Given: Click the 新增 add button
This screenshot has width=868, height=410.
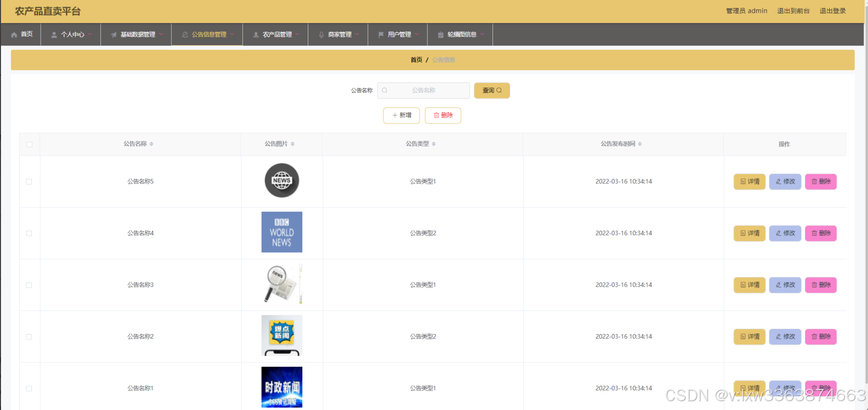Looking at the screenshot, I should tap(401, 115).
